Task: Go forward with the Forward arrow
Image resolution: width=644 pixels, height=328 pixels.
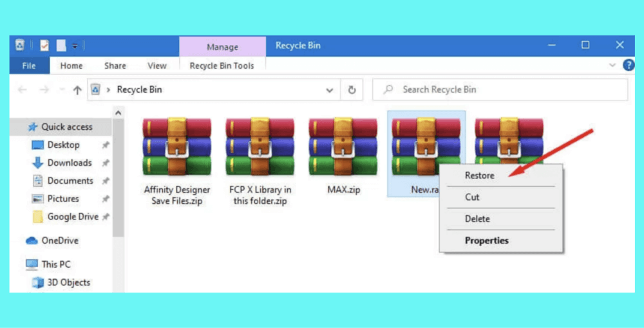Action: click(44, 90)
